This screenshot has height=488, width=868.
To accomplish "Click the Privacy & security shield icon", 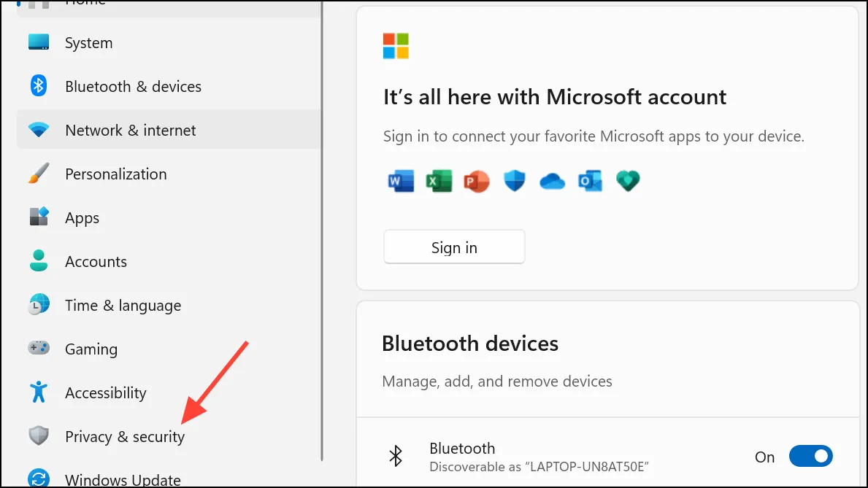I will [x=39, y=436].
